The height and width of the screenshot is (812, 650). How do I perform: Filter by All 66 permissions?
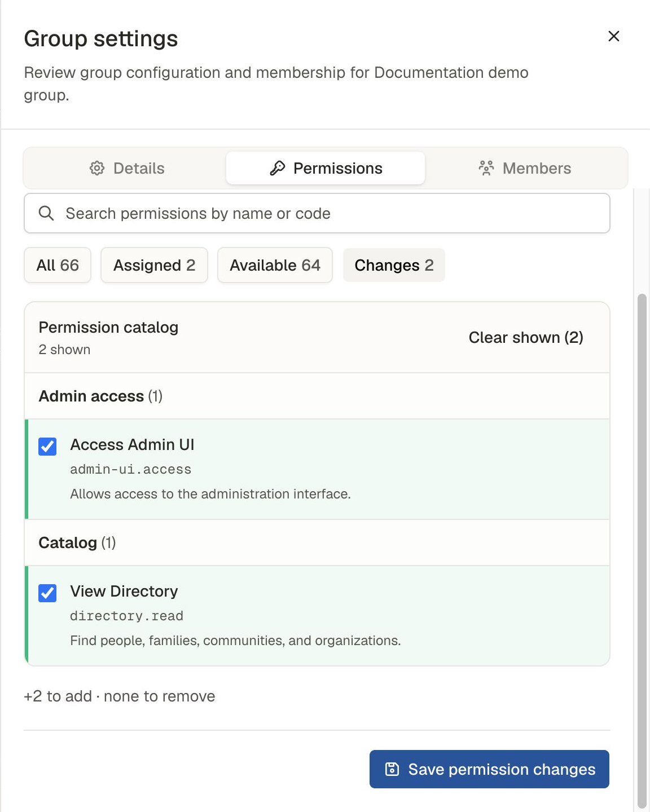pyautogui.click(x=58, y=265)
